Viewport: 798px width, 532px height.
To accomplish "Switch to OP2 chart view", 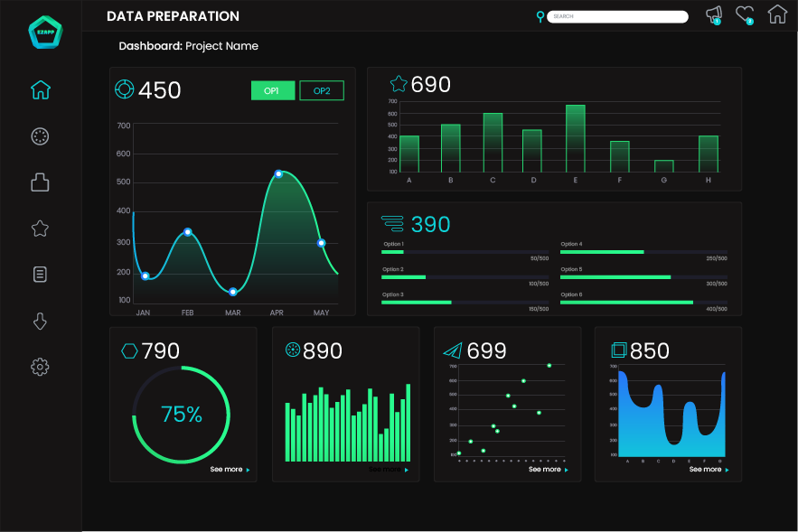I will pos(322,90).
